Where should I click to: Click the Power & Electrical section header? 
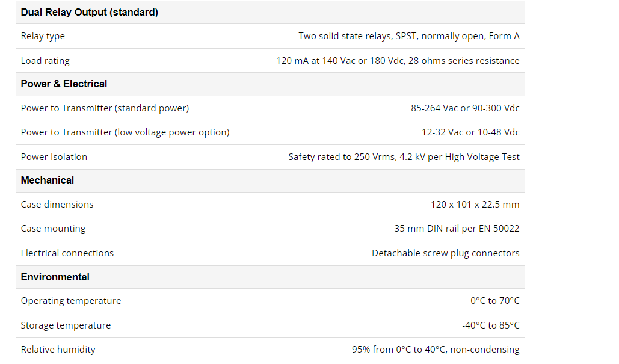click(x=64, y=84)
